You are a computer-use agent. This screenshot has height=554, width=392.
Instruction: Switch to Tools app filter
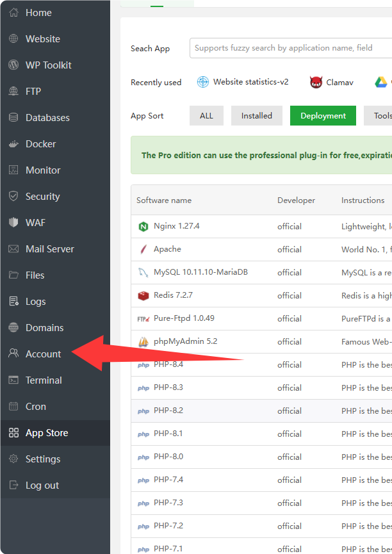378,115
